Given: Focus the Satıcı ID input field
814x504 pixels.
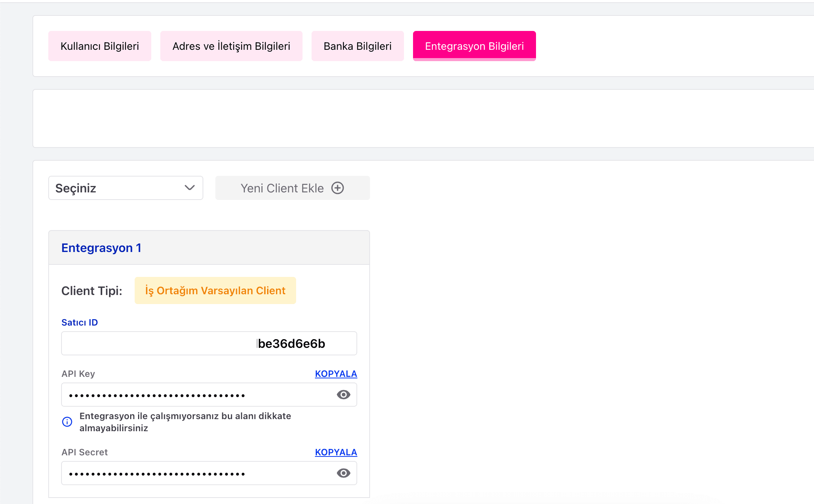Looking at the screenshot, I should coord(209,343).
